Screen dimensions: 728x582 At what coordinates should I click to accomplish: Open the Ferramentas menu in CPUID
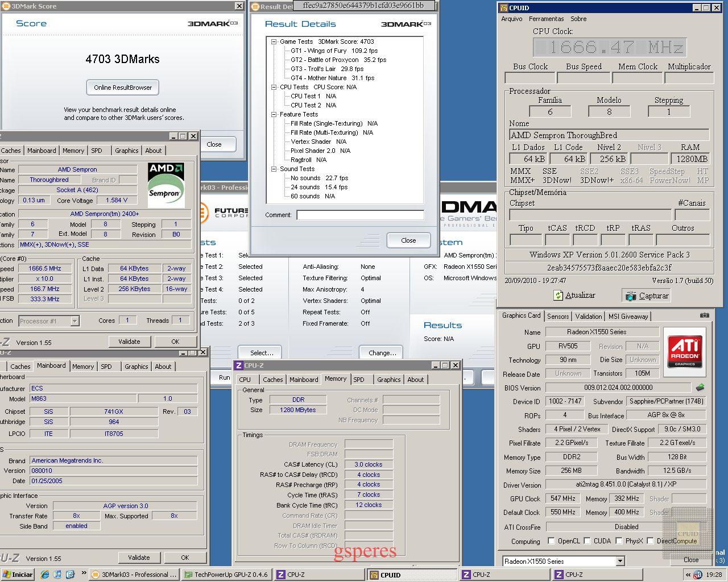pyautogui.click(x=547, y=19)
